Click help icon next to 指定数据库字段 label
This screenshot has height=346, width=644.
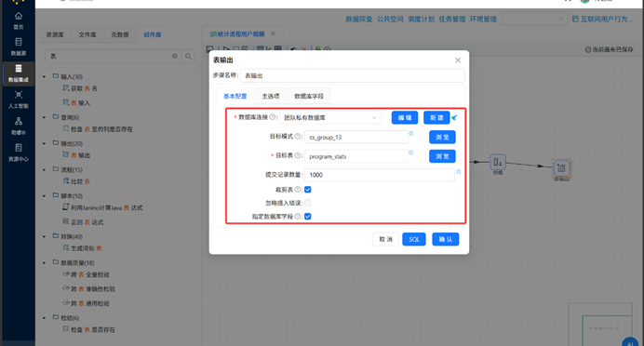[298, 217]
